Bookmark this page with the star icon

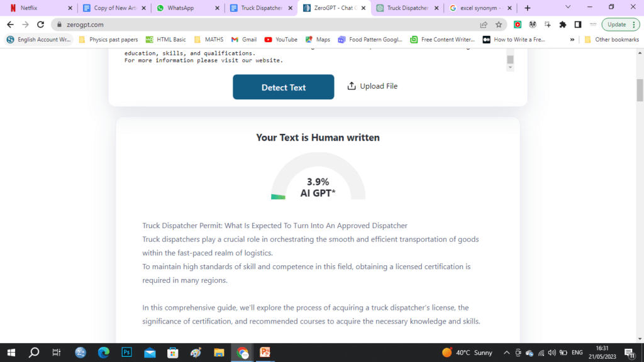pyautogui.click(x=499, y=25)
